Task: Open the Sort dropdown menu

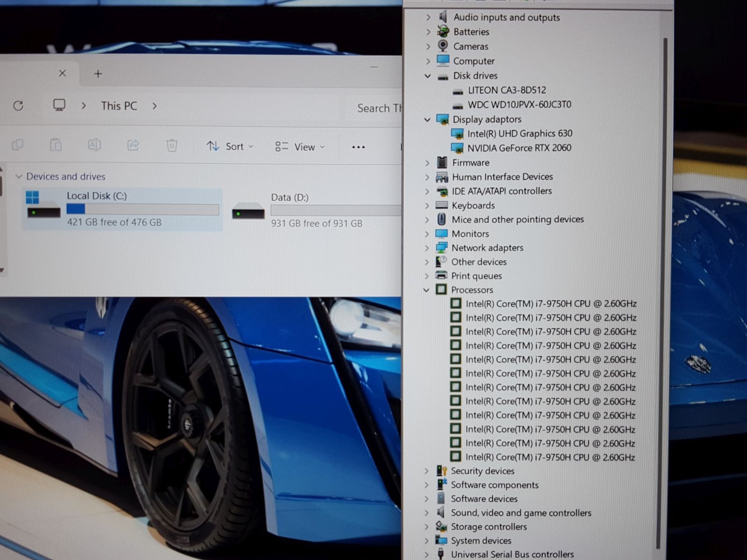Action: pyautogui.click(x=230, y=147)
